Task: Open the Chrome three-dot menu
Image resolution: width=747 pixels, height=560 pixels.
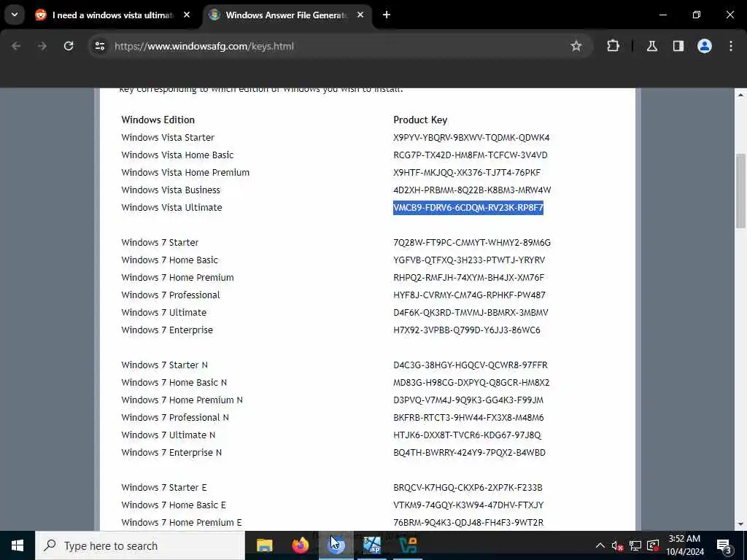Action: 731,46
